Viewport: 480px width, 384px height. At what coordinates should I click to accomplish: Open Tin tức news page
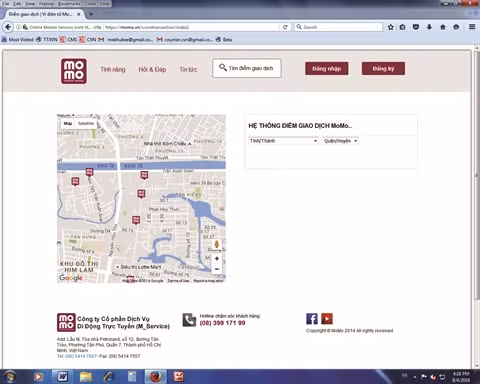(188, 69)
